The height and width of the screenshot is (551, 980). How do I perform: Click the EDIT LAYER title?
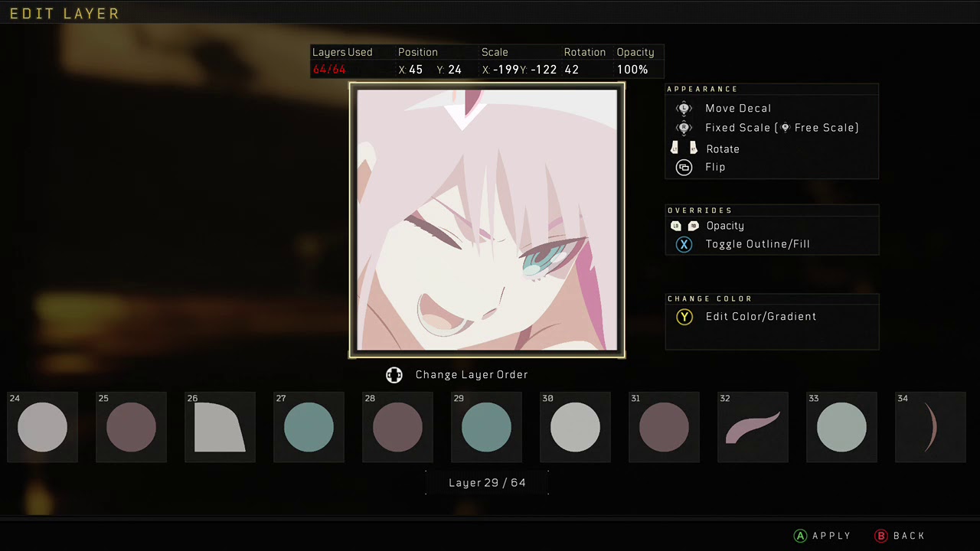[x=64, y=14]
